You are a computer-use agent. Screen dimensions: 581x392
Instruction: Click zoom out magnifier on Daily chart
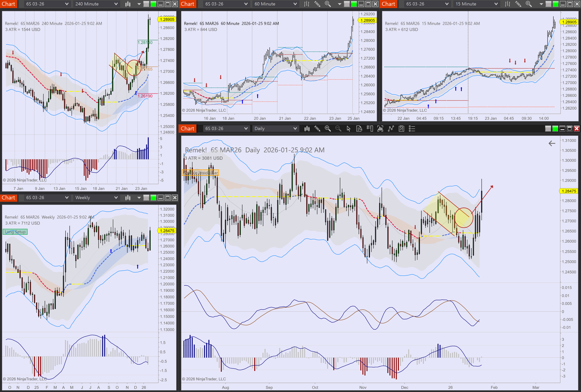338,129
